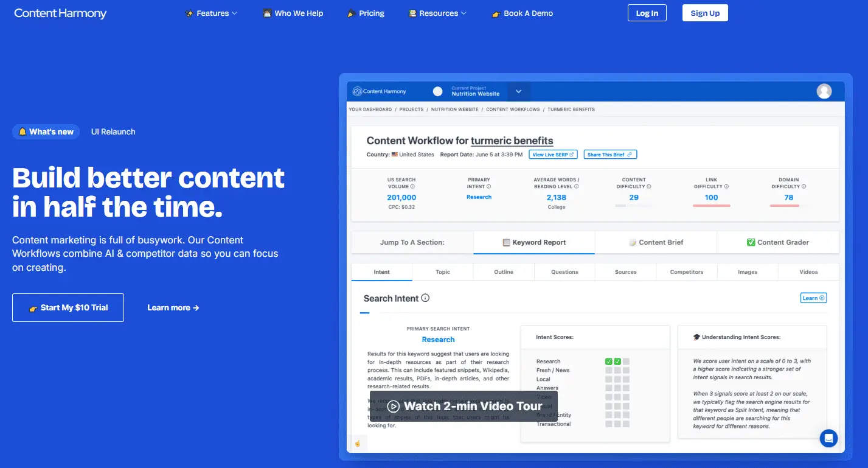Viewport: 868px width, 468px height.
Task: Click the Content Difficulty progress bar
Action: tap(633, 206)
